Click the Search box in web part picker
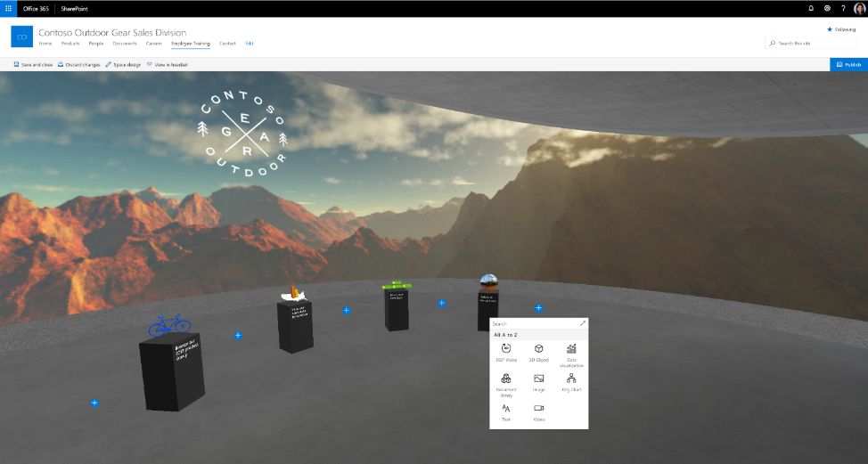Viewport: 868px width, 464px height. pyautogui.click(x=534, y=323)
